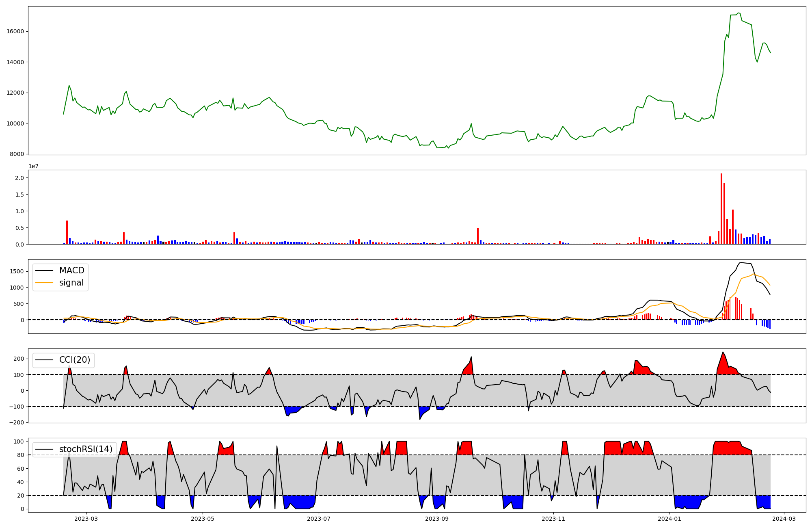Click the 80 stochRSI axis tick label
The height and width of the screenshot is (528, 812).
(20, 455)
